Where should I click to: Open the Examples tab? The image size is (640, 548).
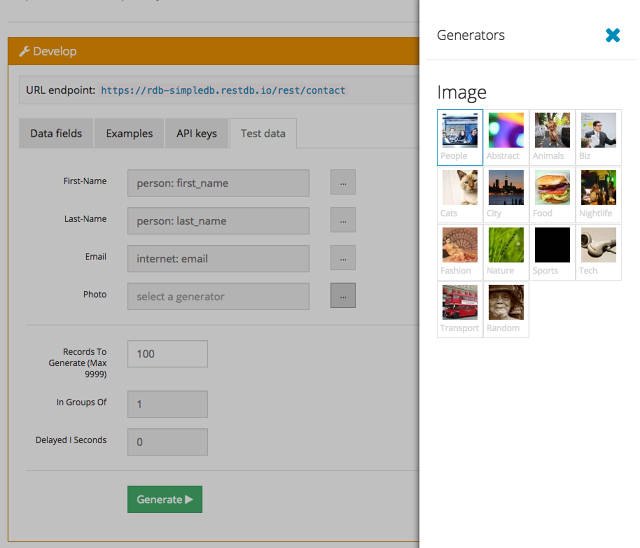pos(129,133)
